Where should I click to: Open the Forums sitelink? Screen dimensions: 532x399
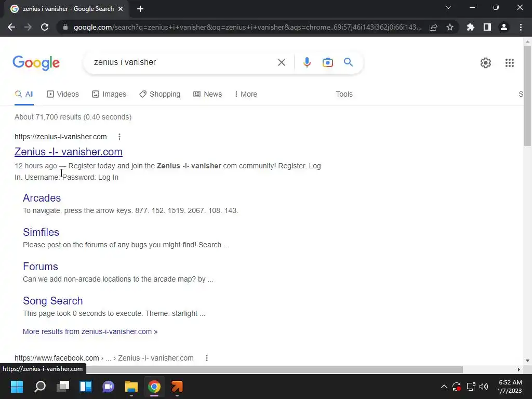(41, 267)
